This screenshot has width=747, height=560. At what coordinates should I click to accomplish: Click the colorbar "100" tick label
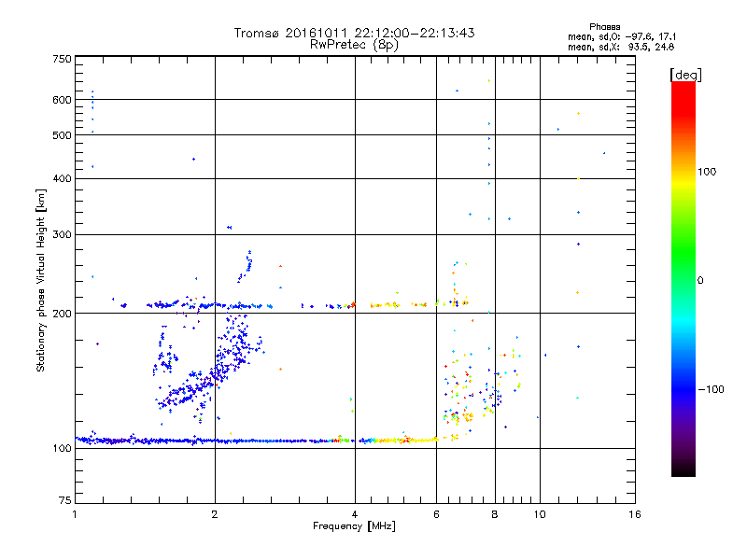(x=707, y=172)
